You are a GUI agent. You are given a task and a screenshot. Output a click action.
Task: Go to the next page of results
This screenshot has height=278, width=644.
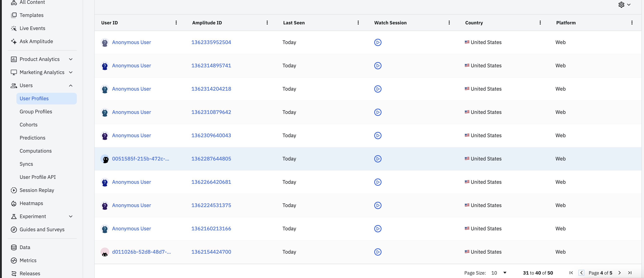click(x=619, y=273)
